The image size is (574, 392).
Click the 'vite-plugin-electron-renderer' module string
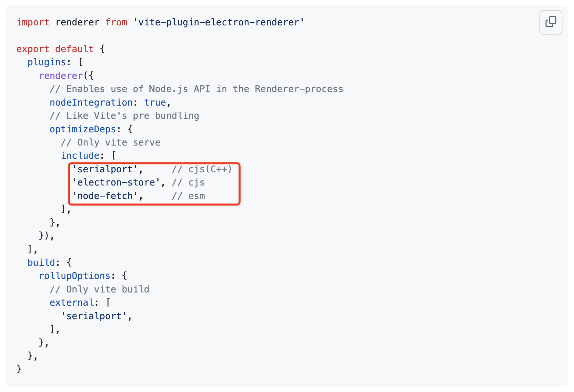point(219,22)
